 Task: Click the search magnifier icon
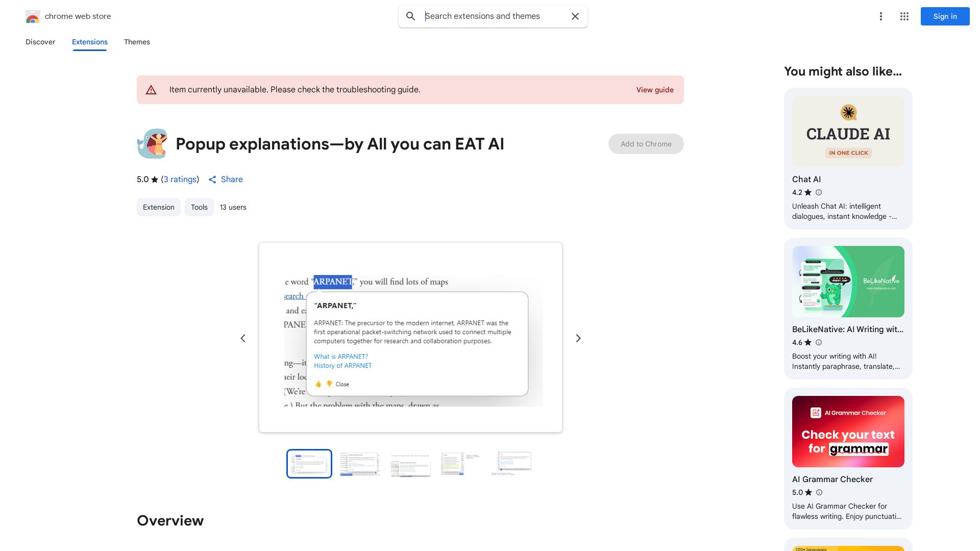(x=410, y=16)
